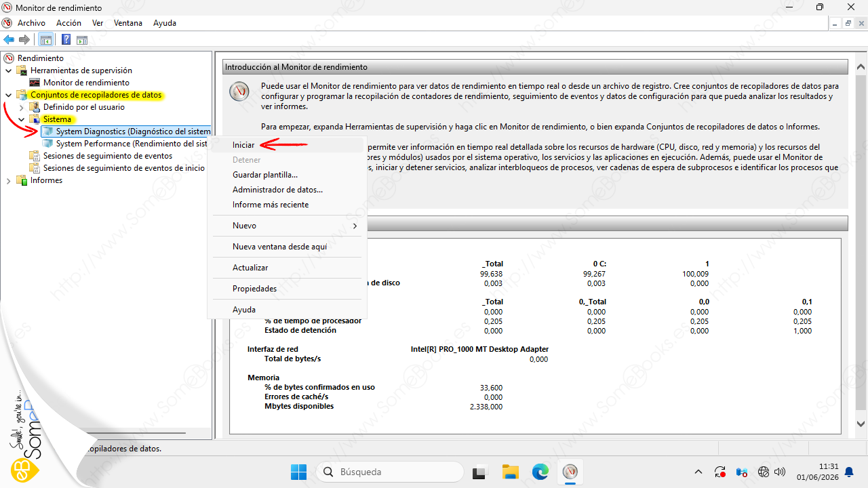Click the Performance Monitor taskbar icon

570,472
